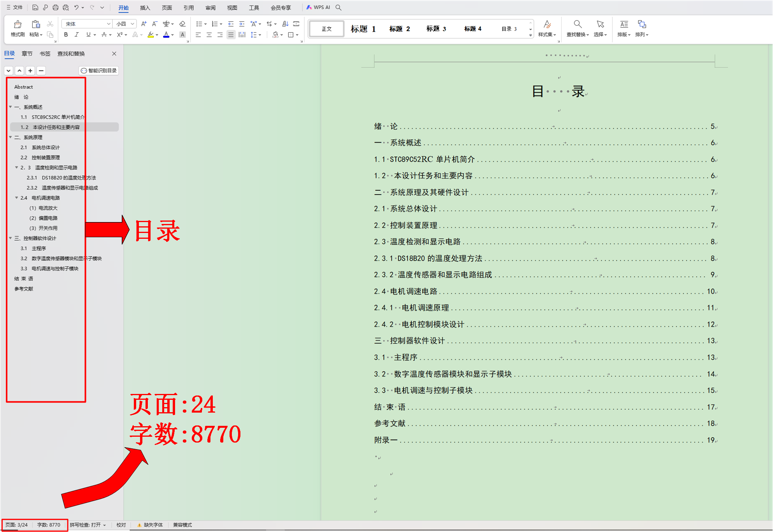Viewport: 773px width, 532px height.
Task: Align text left
Action: (198, 35)
